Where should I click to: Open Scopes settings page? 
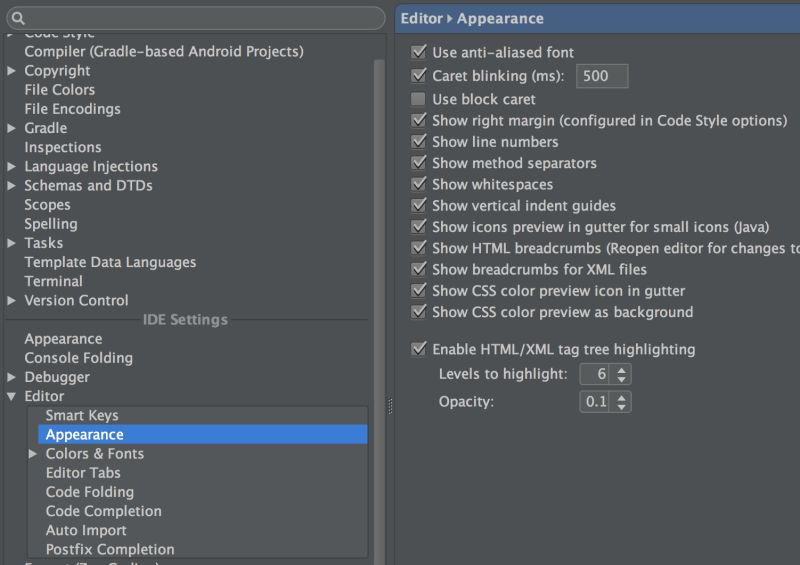47,205
